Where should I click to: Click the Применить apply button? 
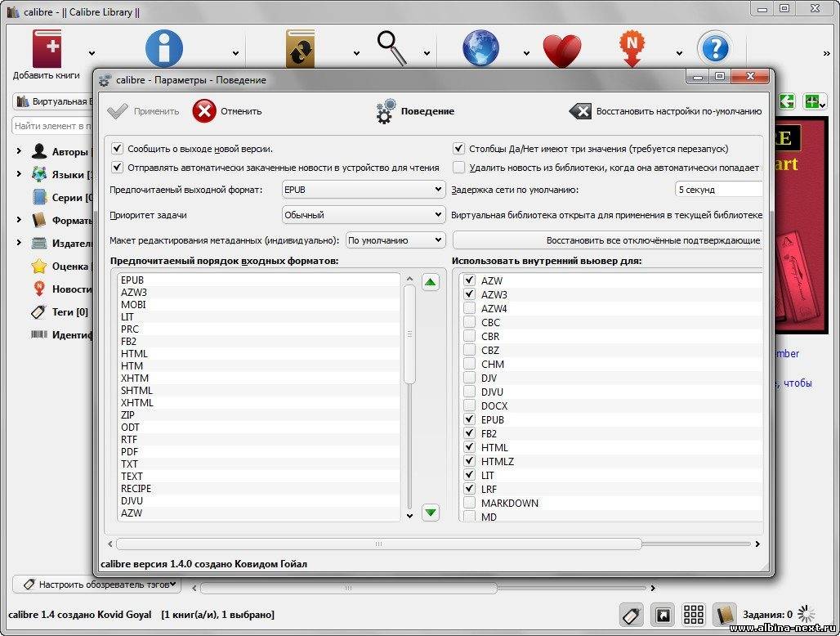[x=143, y=111]
